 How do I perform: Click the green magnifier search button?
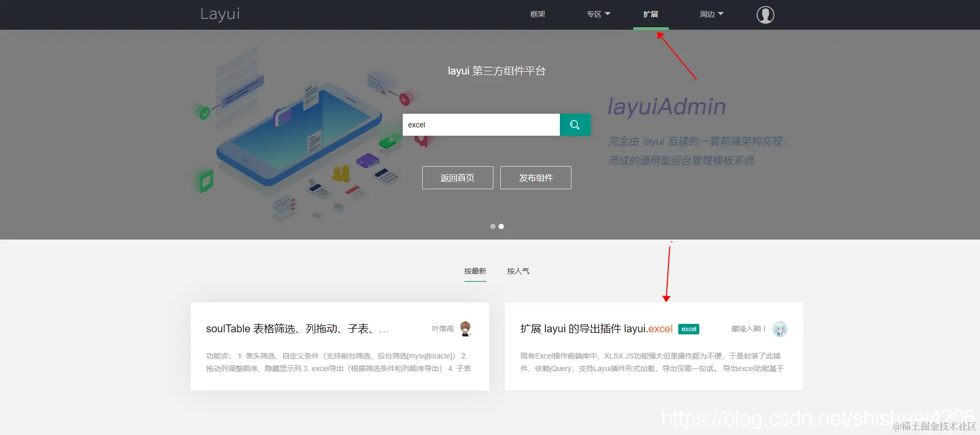tap(575, 125)
